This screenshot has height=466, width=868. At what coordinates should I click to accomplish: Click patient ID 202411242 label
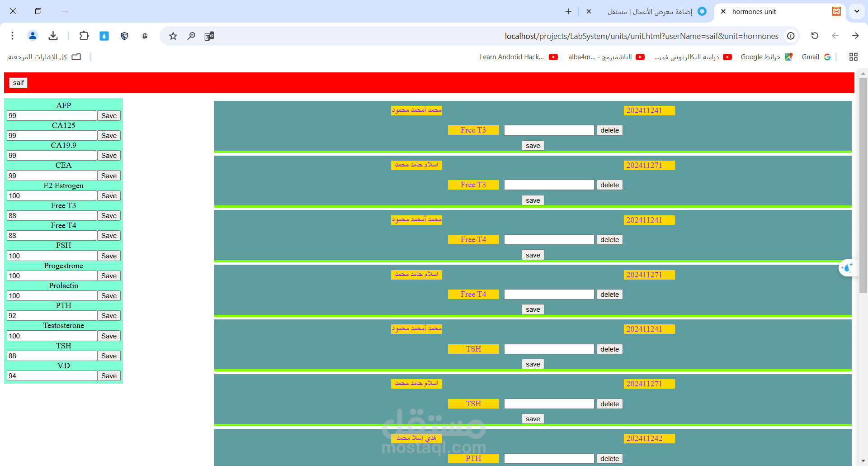point(649,439)
